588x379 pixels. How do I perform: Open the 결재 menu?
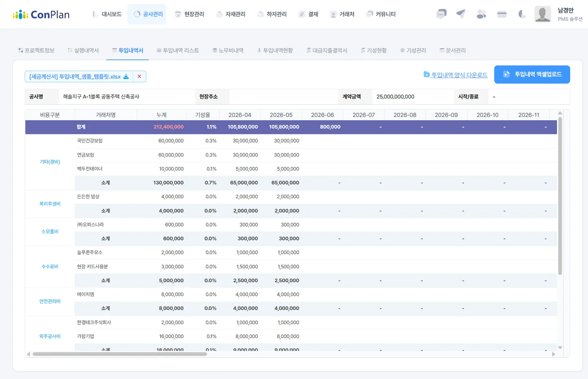(308, 14)
